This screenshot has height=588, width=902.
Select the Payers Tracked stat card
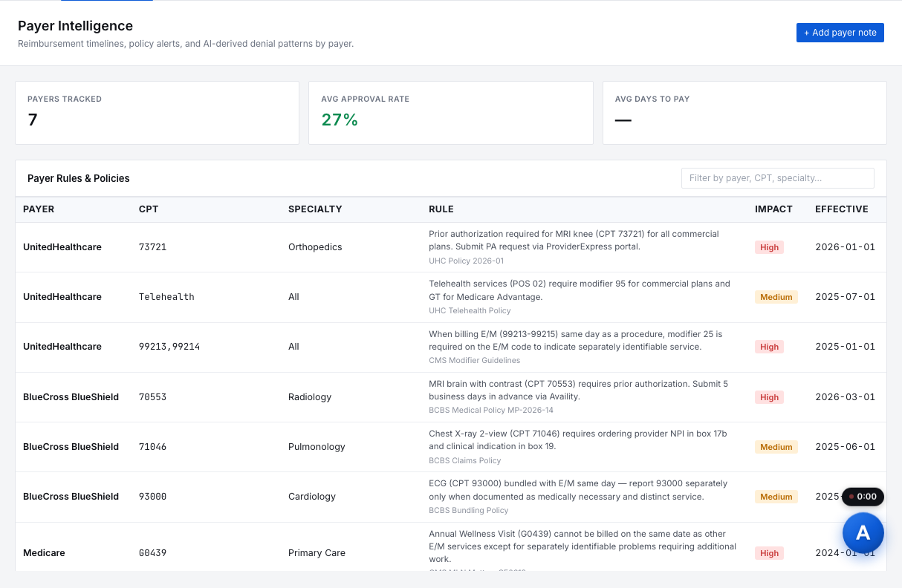[158, 113]
